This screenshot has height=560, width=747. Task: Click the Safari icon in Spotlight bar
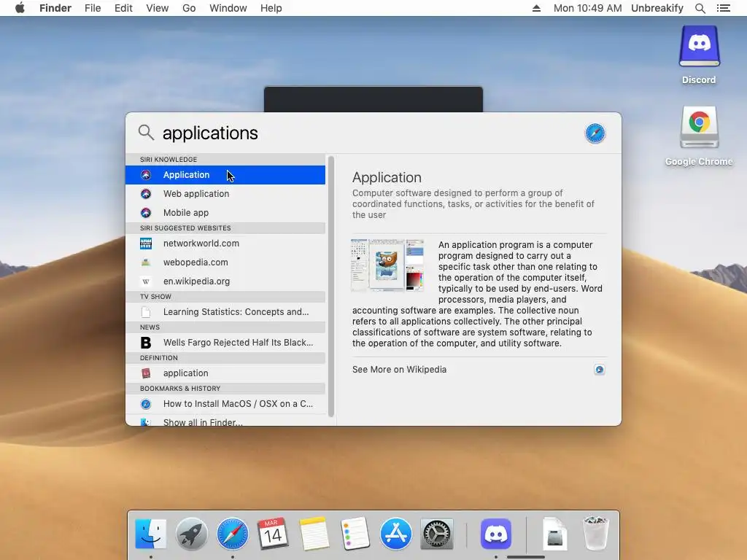(595, 133)
